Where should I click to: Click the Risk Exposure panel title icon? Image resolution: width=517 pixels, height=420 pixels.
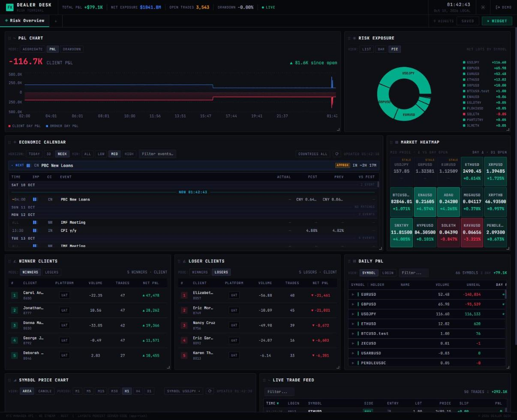tap(354, 38)
